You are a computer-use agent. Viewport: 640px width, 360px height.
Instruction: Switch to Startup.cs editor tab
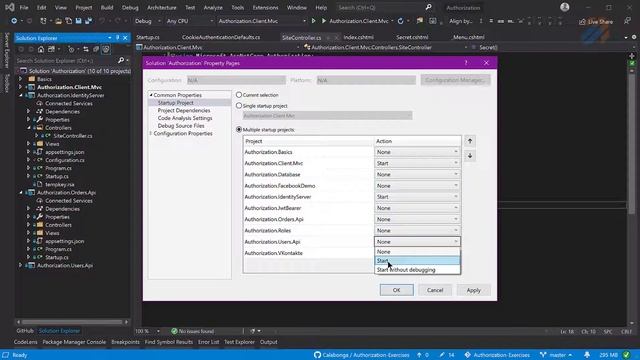pyautogui.click(x=148, y=37)
